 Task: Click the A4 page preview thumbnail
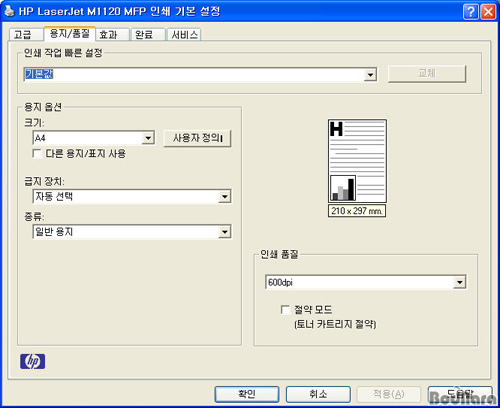[357, 161]
